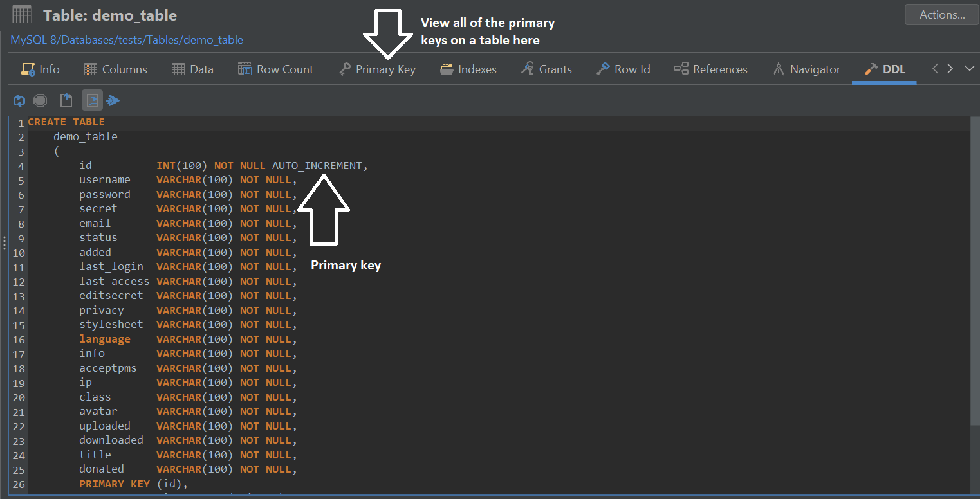Screen dimensions: 980x499
Task: Switch to the Columns tab
Action: [116, 69]
